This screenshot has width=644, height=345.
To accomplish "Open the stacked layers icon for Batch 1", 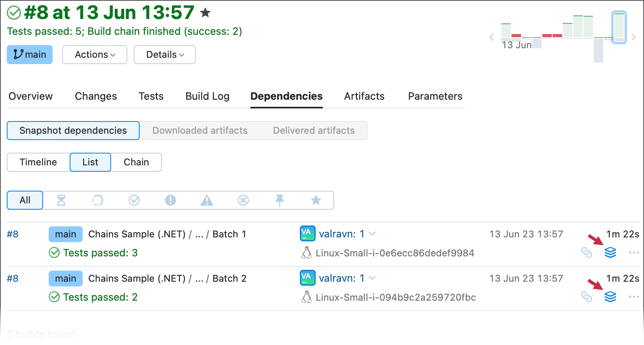I will coord(610,252).
